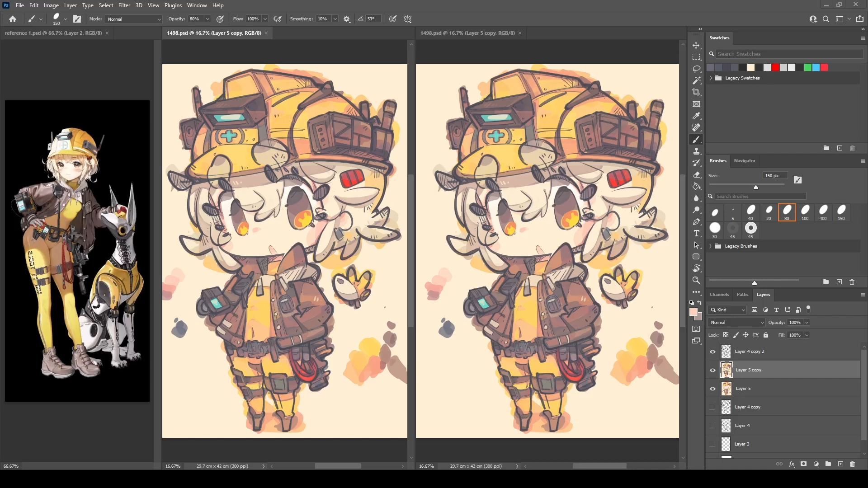
Task: Open the blend Mode dropdown in options bar
Action: pos(133,19)
